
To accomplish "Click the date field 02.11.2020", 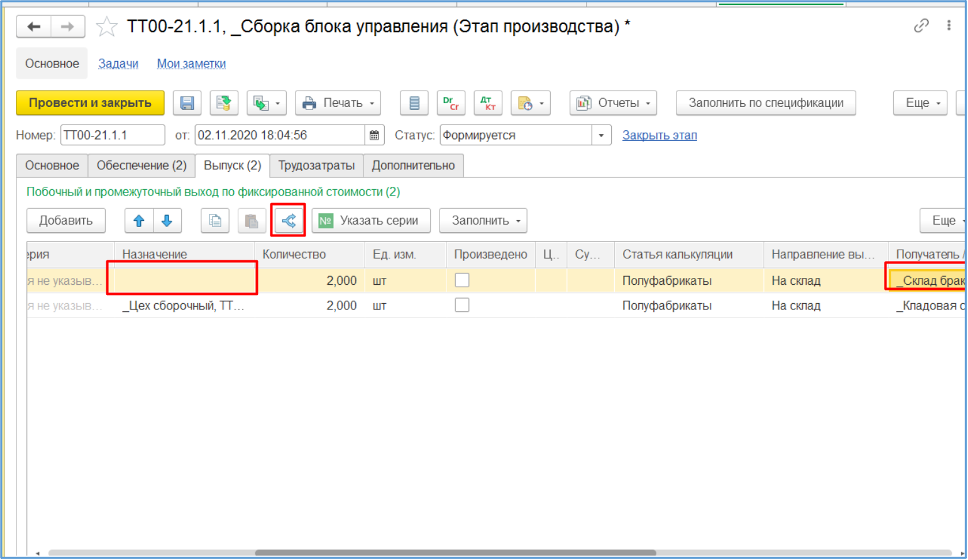I will (x=280, y=135).
